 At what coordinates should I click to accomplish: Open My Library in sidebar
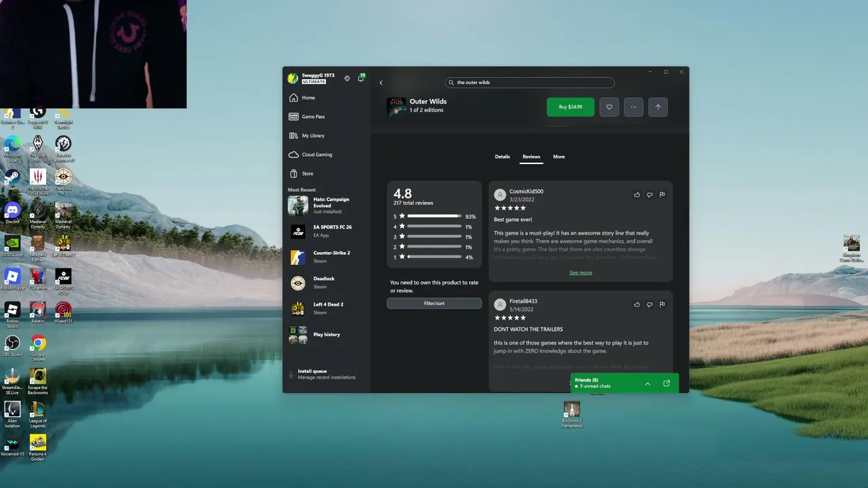tap(327, 136)
